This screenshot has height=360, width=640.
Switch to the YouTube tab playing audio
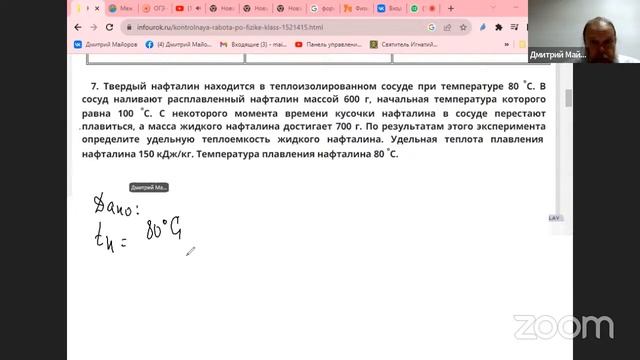[188, 9]
